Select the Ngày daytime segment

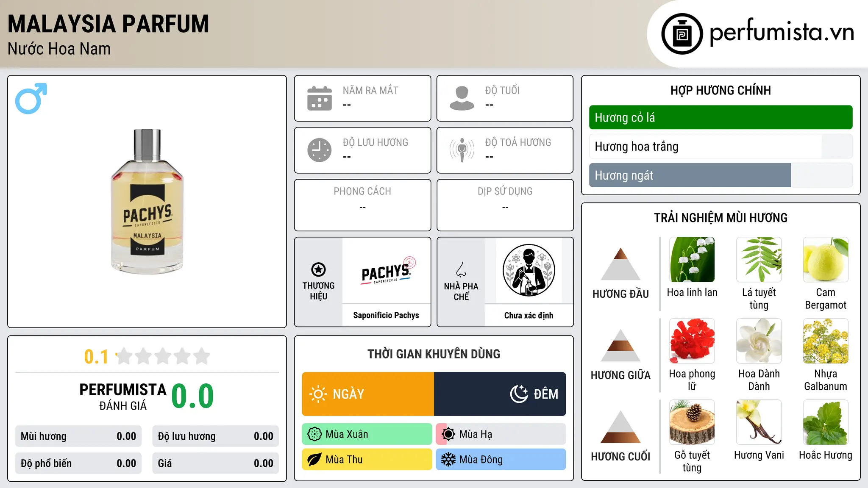point(368,394)
